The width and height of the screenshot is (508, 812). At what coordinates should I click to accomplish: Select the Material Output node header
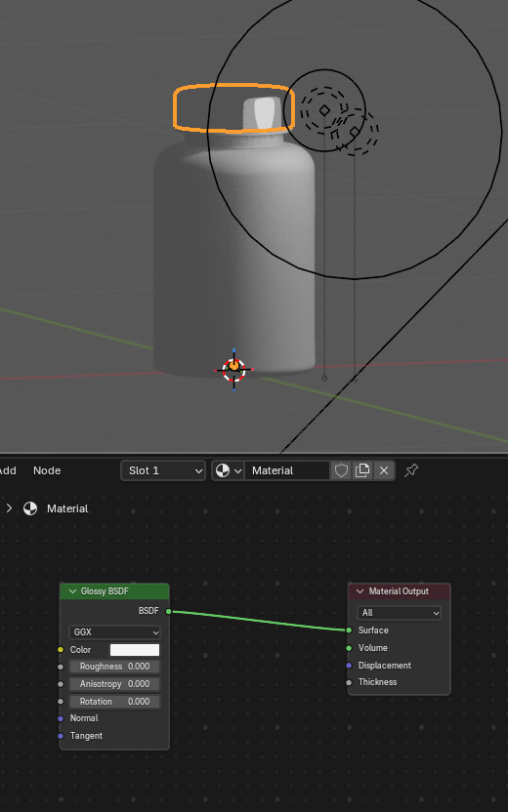[x=400, y=590]
